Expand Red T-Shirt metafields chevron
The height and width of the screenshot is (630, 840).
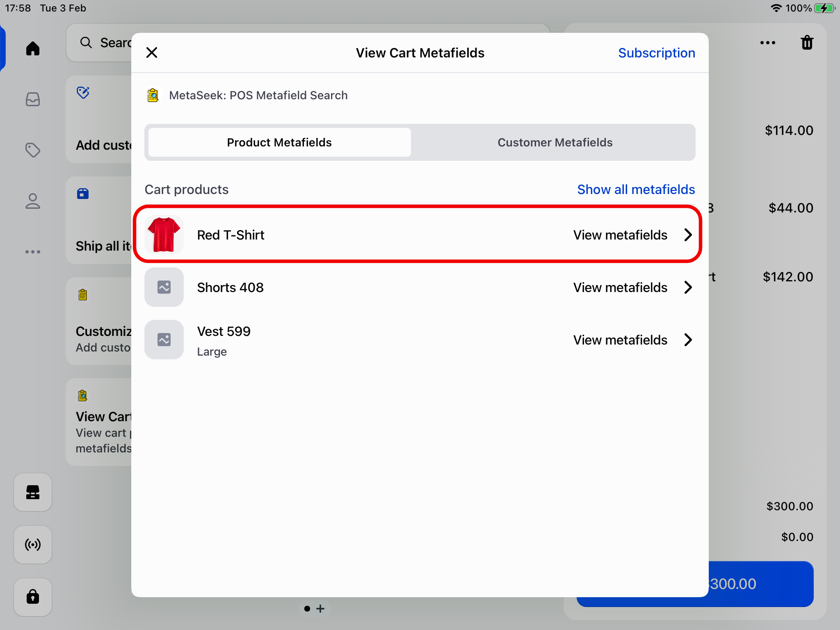688,235
